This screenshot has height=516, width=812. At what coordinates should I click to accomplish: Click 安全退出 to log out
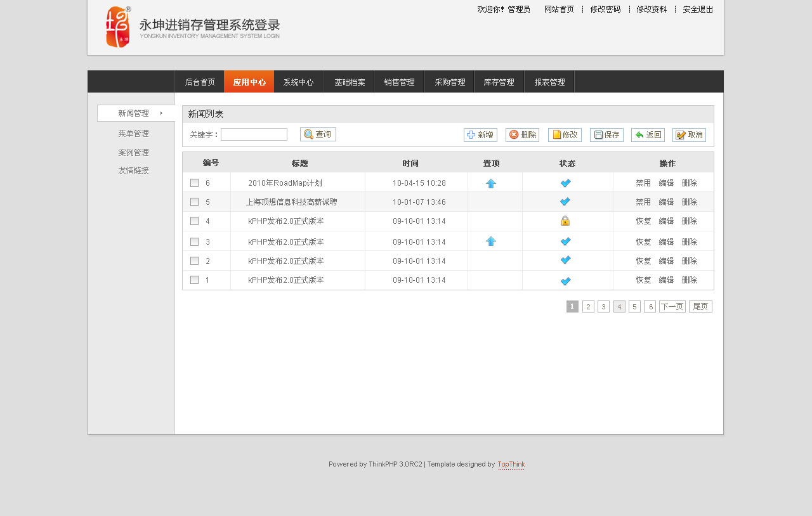pyautogui.click(x=698, y=10)
